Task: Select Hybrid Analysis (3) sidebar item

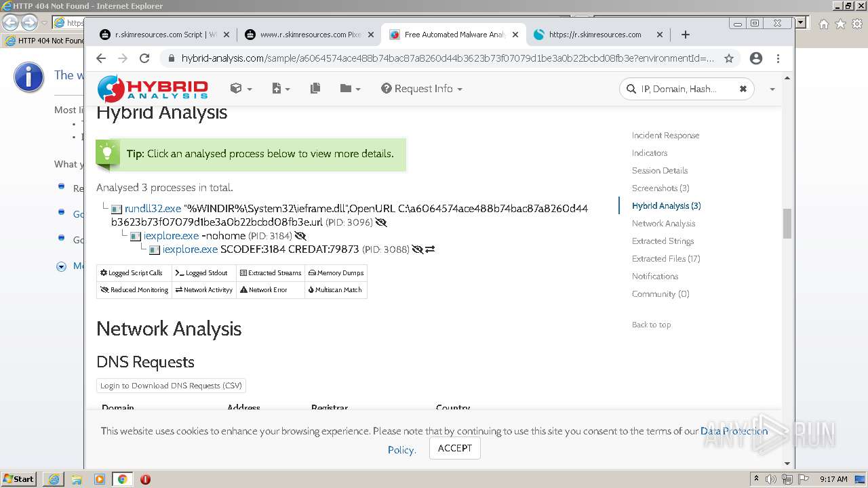Action: [x=666, y=206]
